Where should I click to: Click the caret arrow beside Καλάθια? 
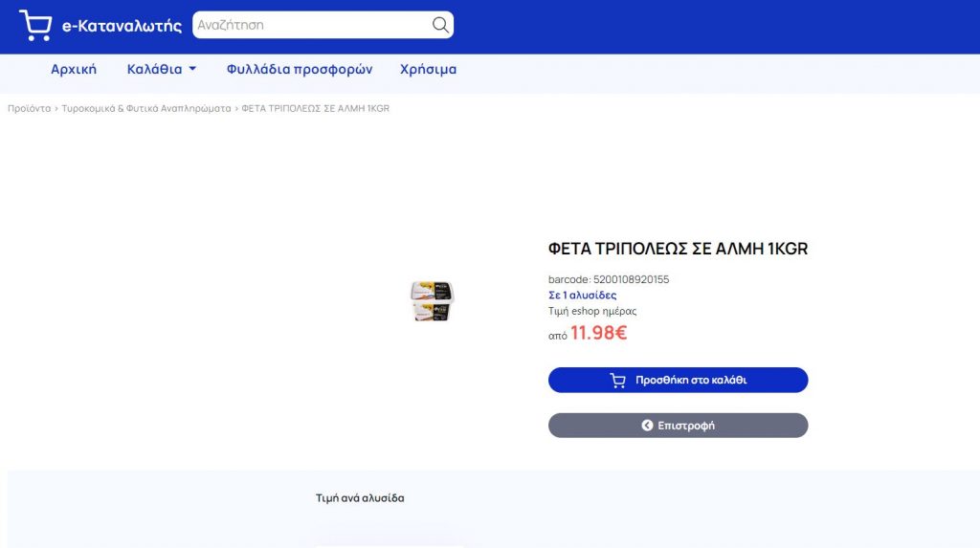tap(192, 69)
